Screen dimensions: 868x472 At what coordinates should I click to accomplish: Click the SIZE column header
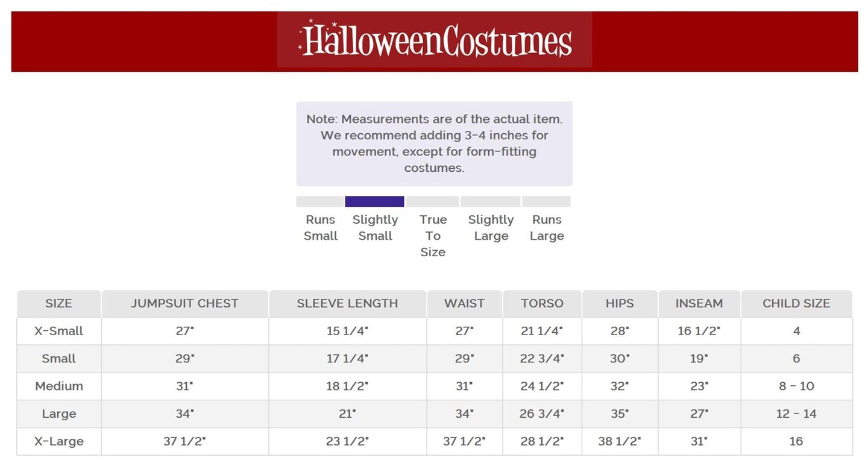(x=58, y=304)
